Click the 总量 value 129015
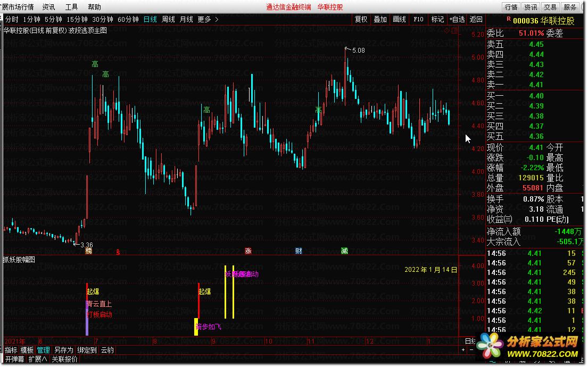588x367 pixels. (x=531, y=178)
